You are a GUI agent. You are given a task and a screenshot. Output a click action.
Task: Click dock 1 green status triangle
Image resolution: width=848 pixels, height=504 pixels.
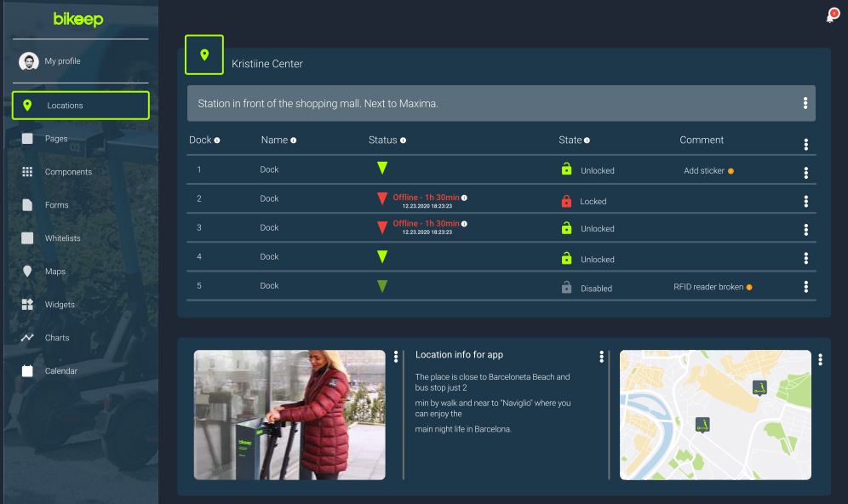click(x=382, y=168)
